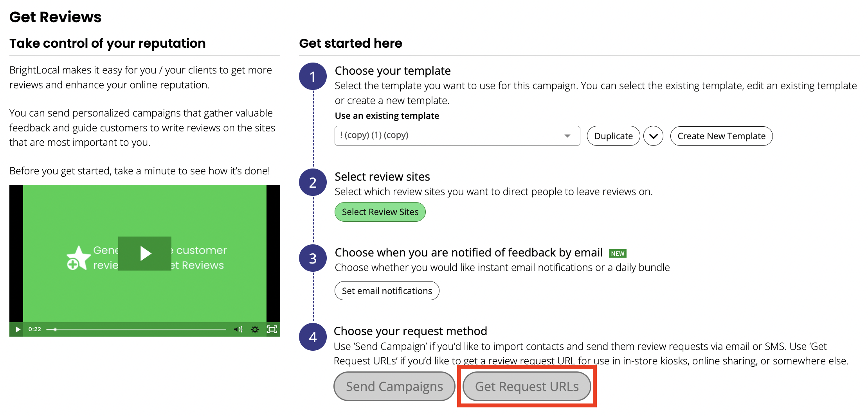Click Get Request URLs button
This screenshot has width=868, height=416.
[x=527, y=386]
